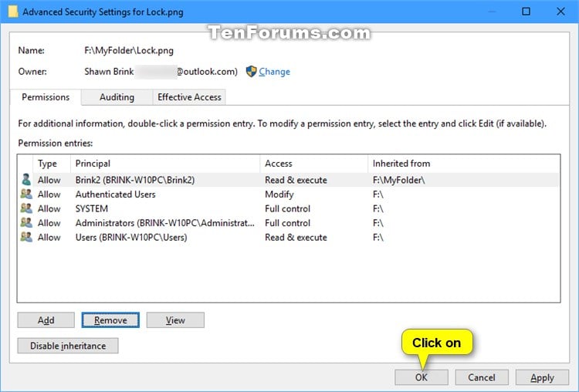Image resolution: width=579 pixels, height=392 pixels.
Task: Click Full control in the SYSTEM row
Action: point(287,208)
